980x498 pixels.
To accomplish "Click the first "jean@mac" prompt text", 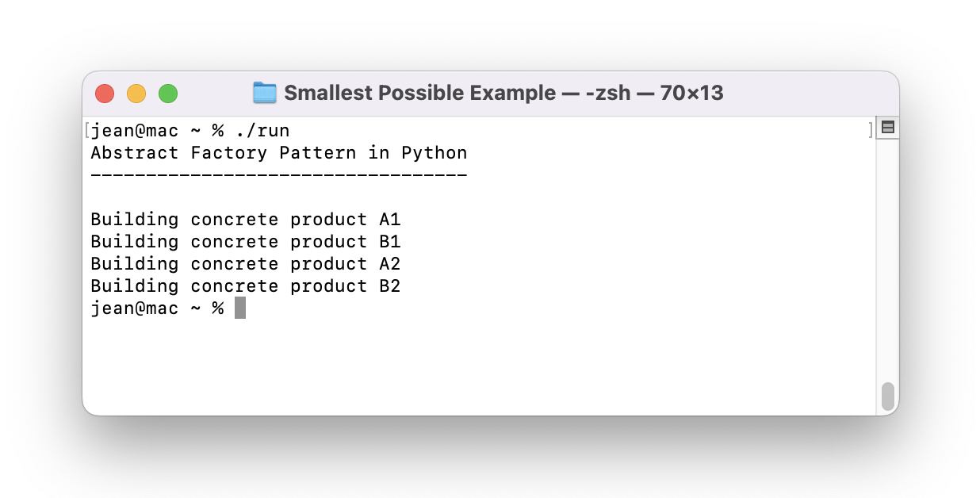I will [x=135, y=131].
